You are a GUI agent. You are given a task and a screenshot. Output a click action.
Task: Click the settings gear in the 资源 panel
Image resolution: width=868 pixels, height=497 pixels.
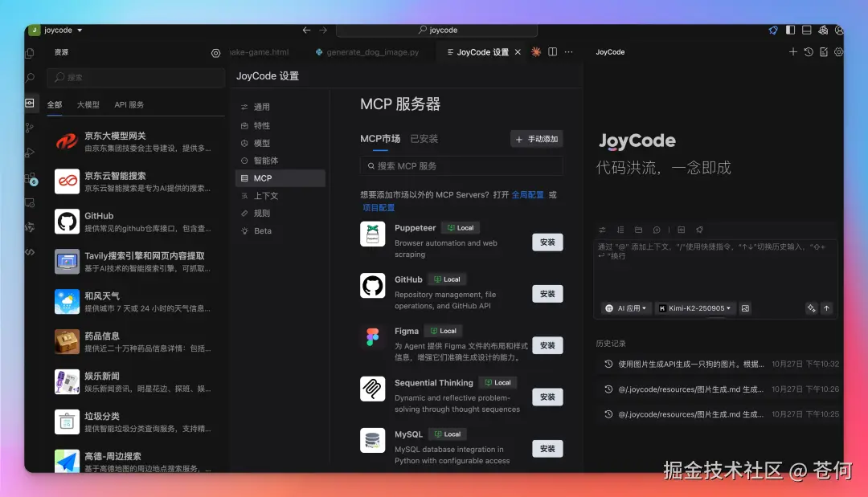215,53
